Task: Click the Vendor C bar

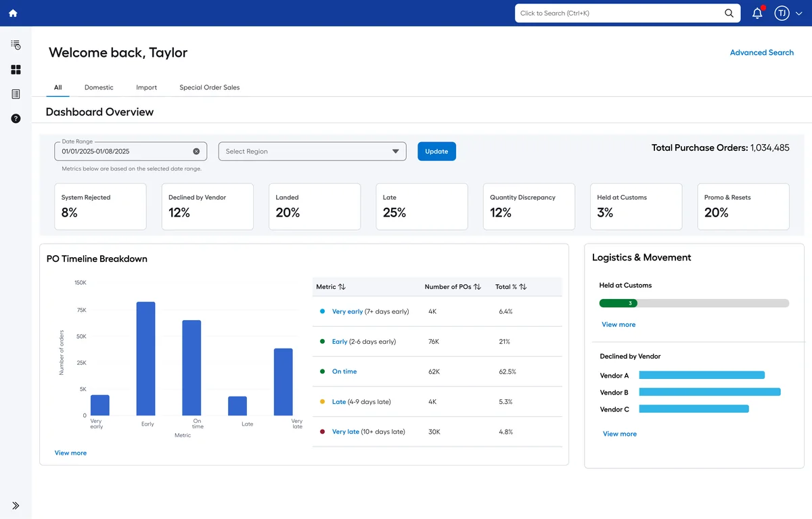Action: pos(694,409)
